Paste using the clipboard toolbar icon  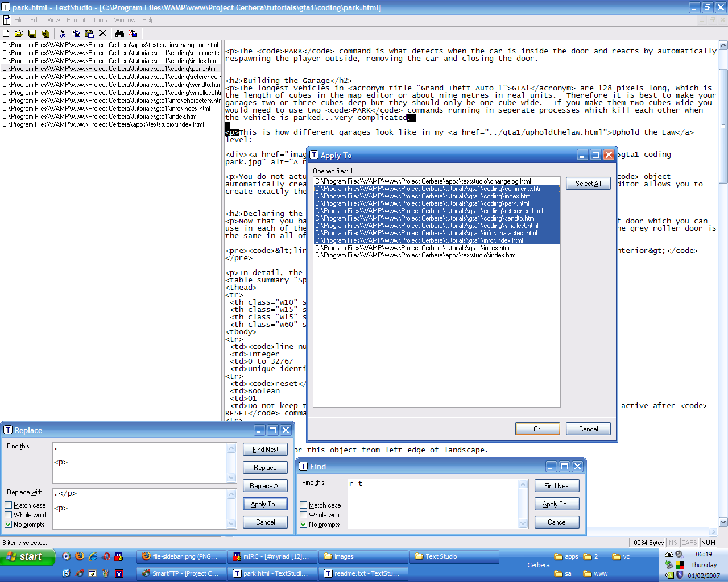point(89,34)
